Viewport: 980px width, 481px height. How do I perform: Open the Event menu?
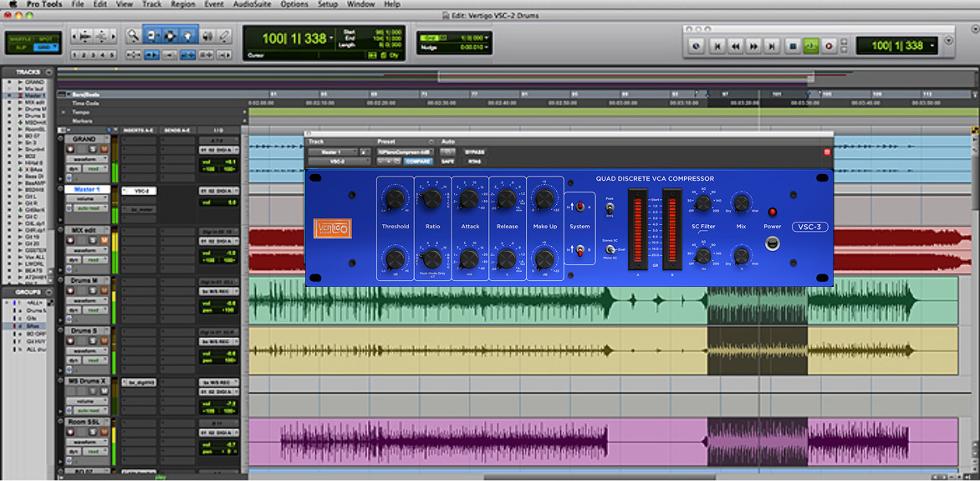(214, 4)
